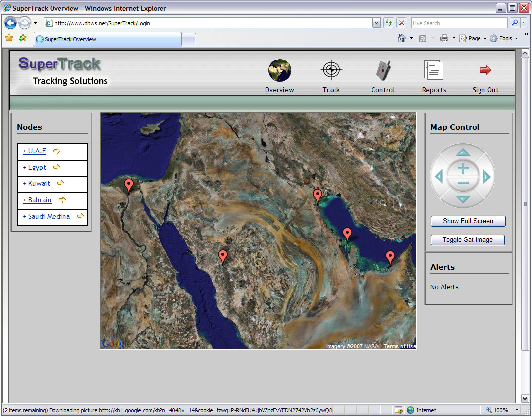This screenshot has height=417, width=532.
Task: Zoom in with the plus control
Action: pyautogui.click(x=463, y=168)
